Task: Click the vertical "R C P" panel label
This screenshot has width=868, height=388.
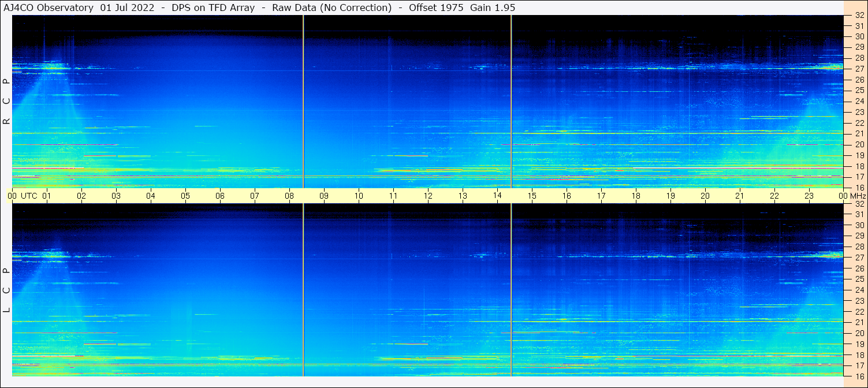Action: [7, 102]
